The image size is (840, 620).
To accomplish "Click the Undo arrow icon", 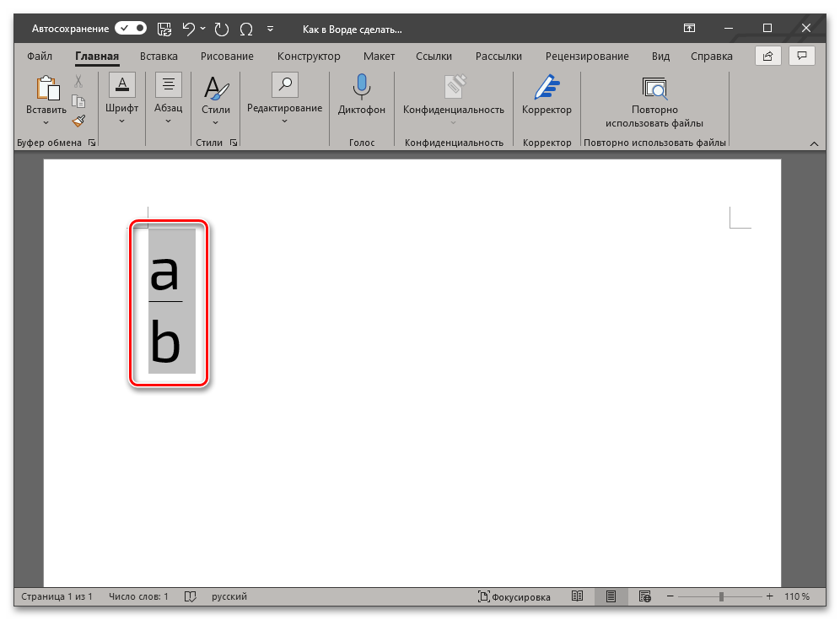I will pyautogui.click(x=188, y=29).
